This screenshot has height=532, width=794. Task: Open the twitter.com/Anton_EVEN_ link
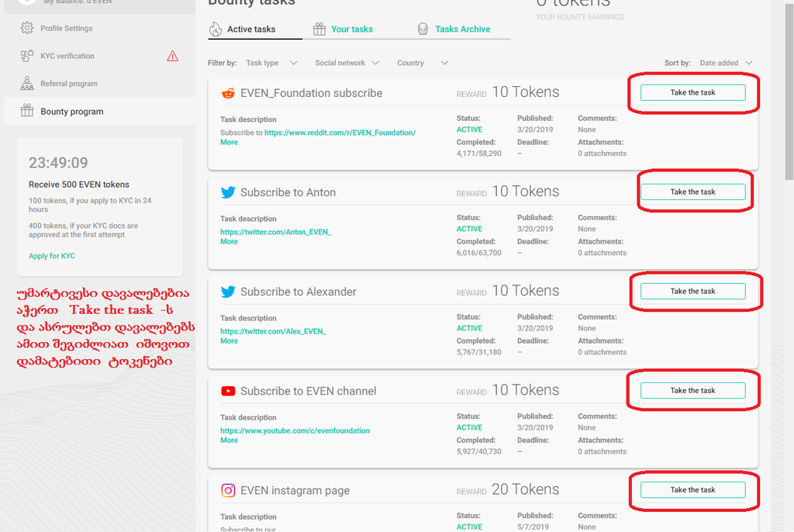pyautogui.click(x=275, y=232)
